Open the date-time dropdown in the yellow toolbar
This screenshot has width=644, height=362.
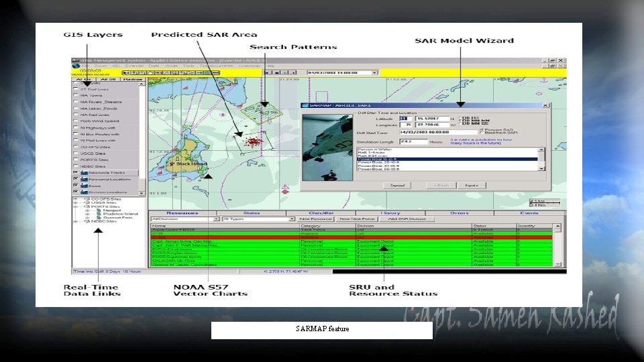tap(374, 72)
